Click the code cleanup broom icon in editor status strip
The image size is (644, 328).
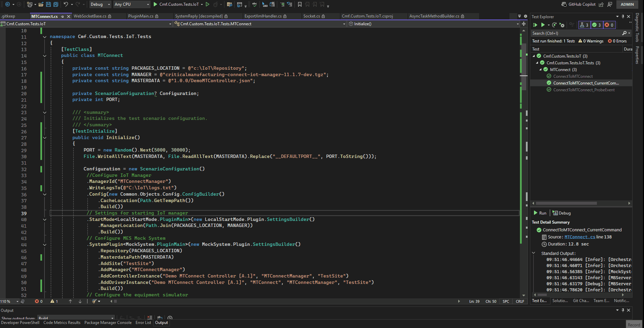tap(95, 301)
